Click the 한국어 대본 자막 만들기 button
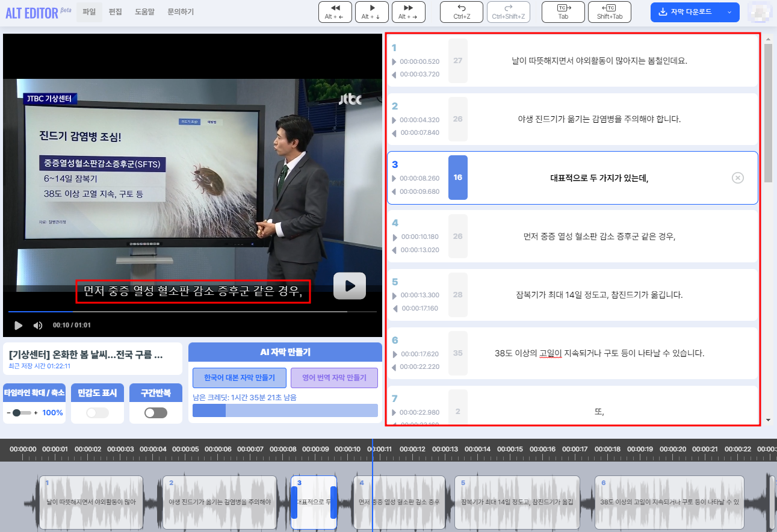This screenshot has width=777, height=532. coord(240,378)
